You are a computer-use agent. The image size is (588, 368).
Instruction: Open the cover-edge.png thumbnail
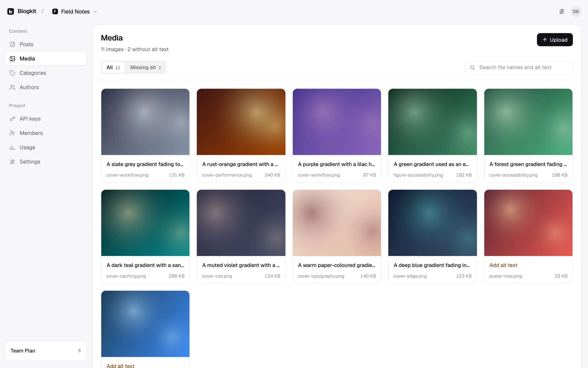[x=432, y=223]
